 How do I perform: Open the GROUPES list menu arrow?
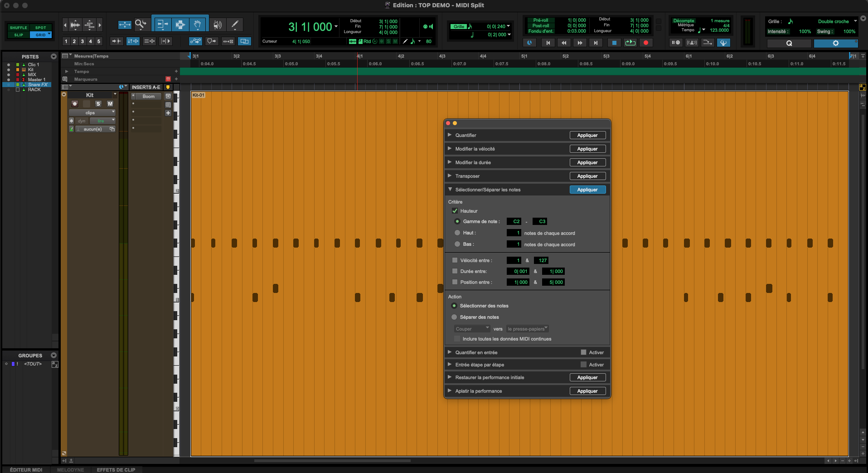click(x=53, y=356)
